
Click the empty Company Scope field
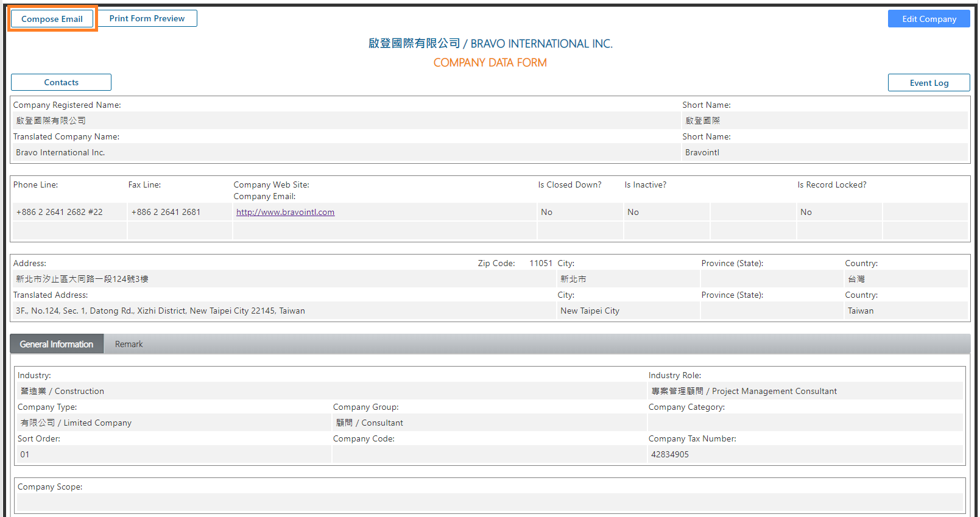(x=489, y=502)
